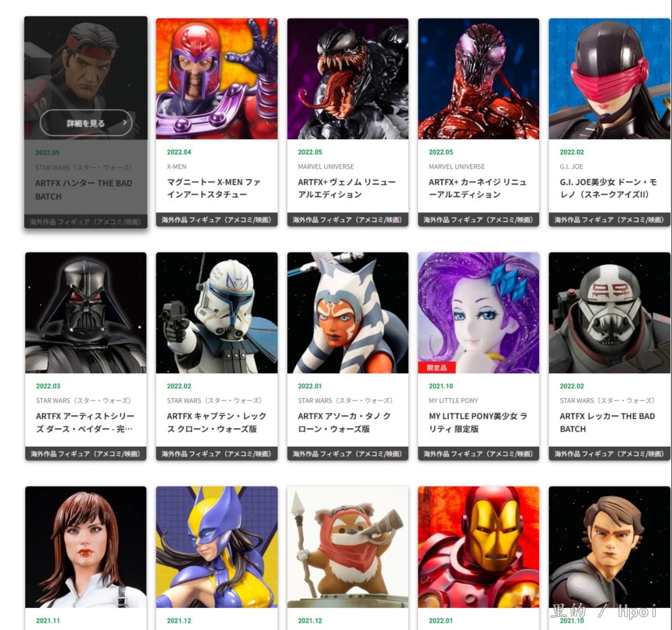672x630 pixels.
Task: Open the Carnage Renewal Edition product image
Action: 479,79
